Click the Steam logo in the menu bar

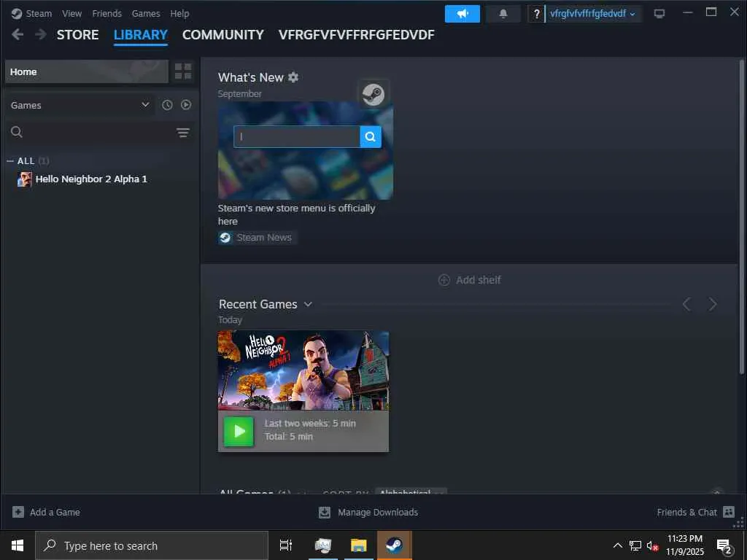17,13
